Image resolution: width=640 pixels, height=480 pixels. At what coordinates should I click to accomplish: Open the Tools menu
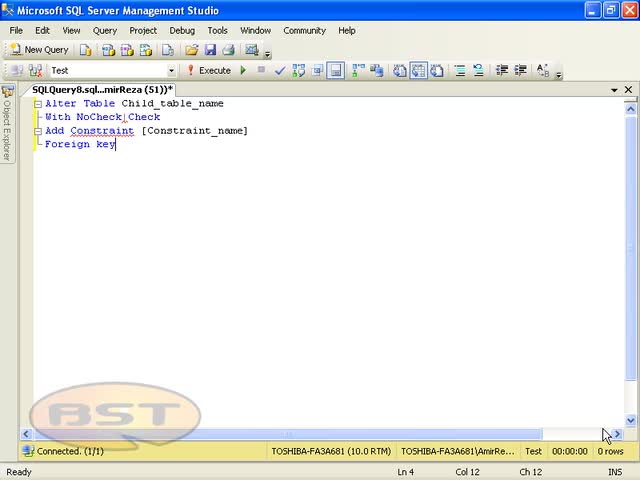pyautogui.click(x=217, y=31)
